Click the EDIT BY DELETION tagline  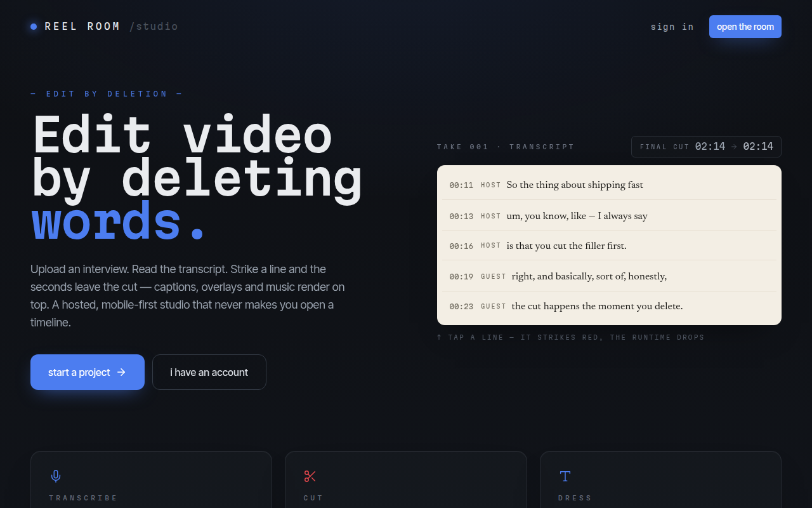[x=107, y=94]
